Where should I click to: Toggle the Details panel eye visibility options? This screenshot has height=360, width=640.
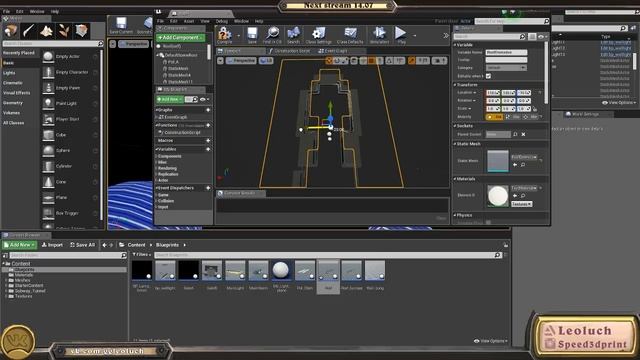point(542,37)
